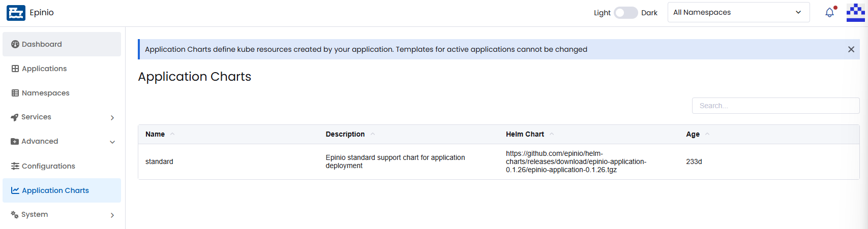
Task: Open the user avatar menu
Action: pos(855,13)
